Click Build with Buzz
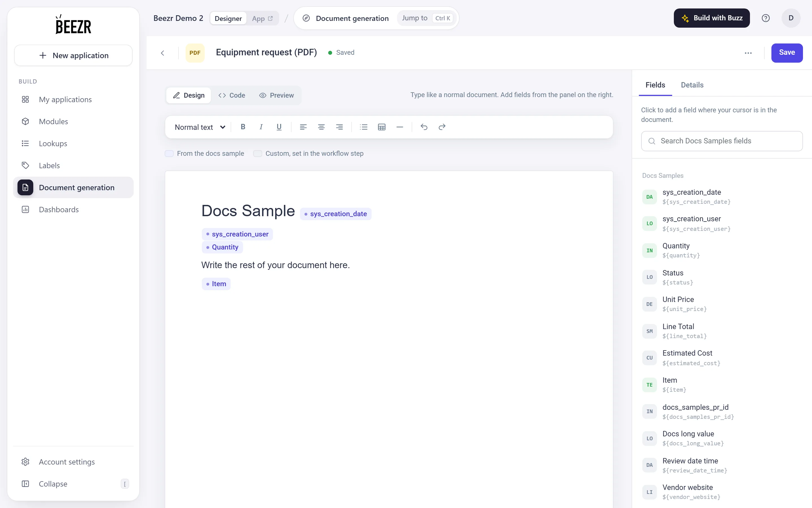812x508 pixels. (712, 18)
